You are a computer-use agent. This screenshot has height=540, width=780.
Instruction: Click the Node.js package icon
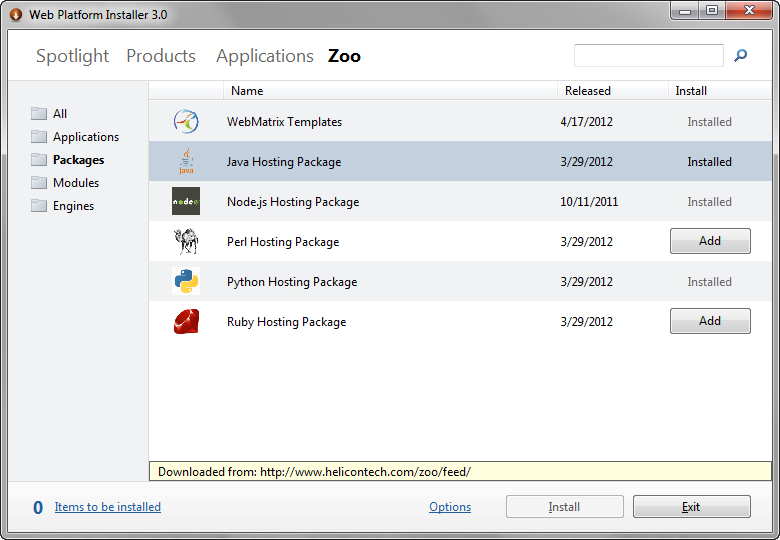pos(186,201)
